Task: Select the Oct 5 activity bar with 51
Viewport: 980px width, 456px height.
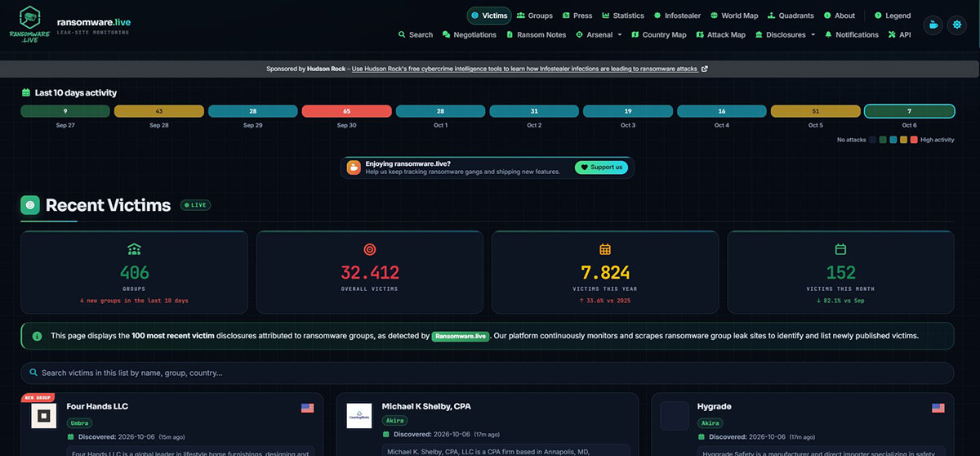Action: pos(815,111)
